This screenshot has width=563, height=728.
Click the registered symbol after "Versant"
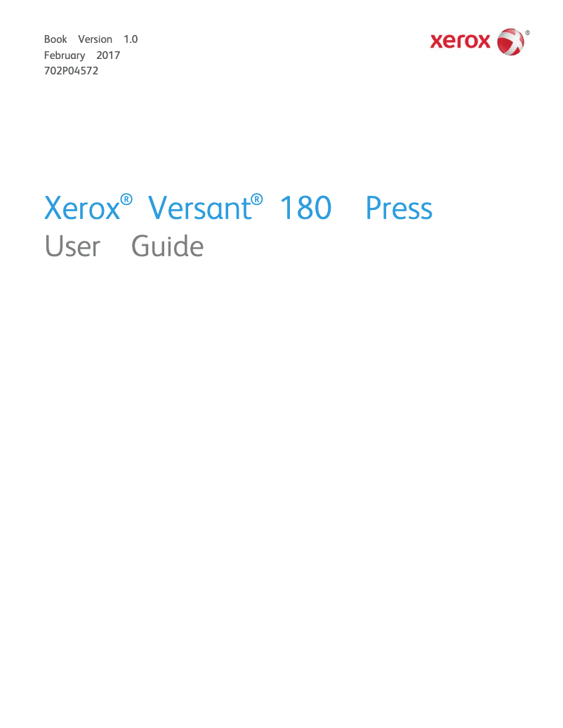257,199
